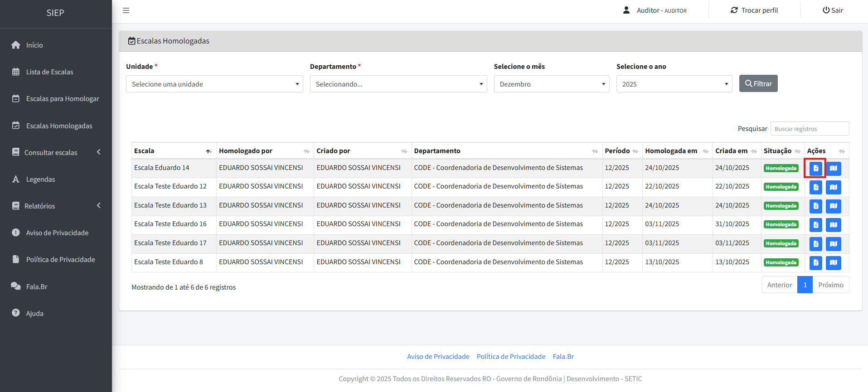Open the month dropdown showing Dezembro

click(551, 84)
